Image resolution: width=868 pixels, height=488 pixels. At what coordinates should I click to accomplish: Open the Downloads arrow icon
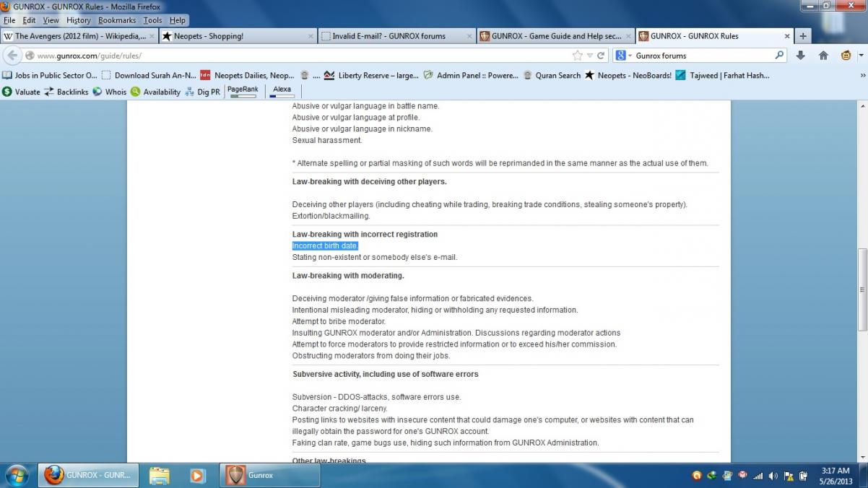point(801,56)
